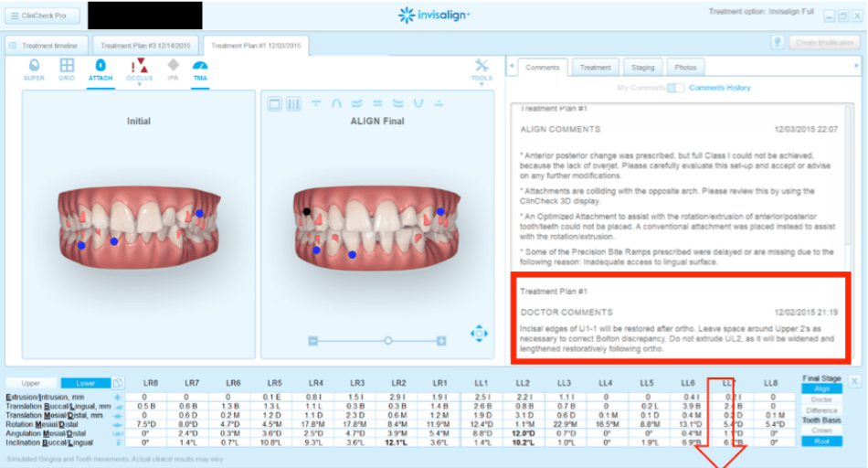Screen dimensions: 868x468
Task: Select Align under Final Stage
Action: coord(821,388)
